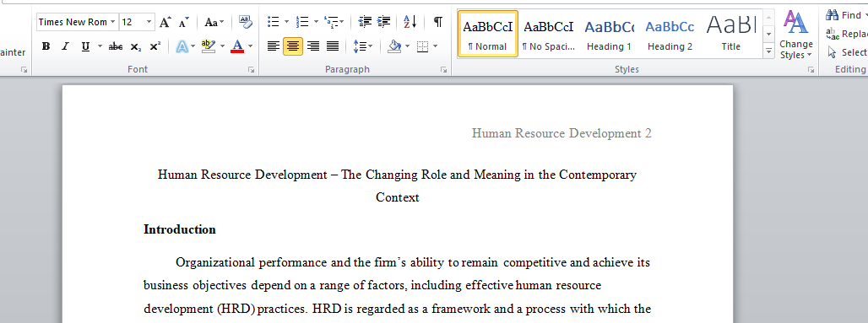
Task: Apply the Normal style
Action: [x=488, y=34]
